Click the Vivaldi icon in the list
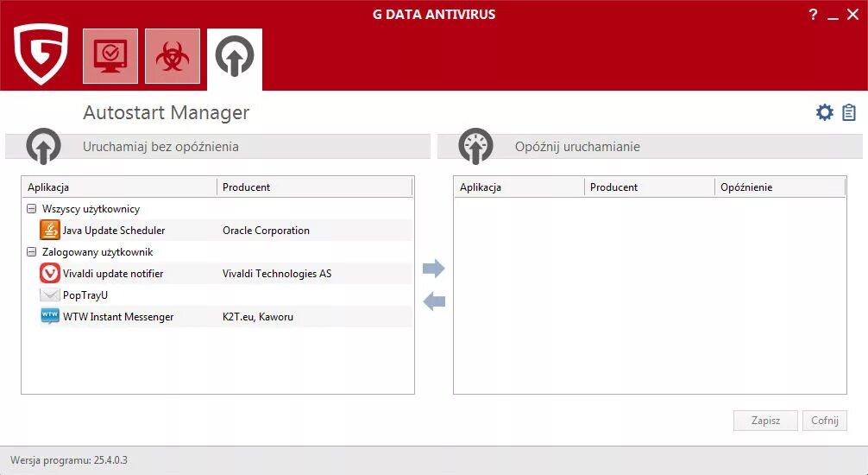The height and width of the screenshot is (475, 868). click(x=50, y=273)
